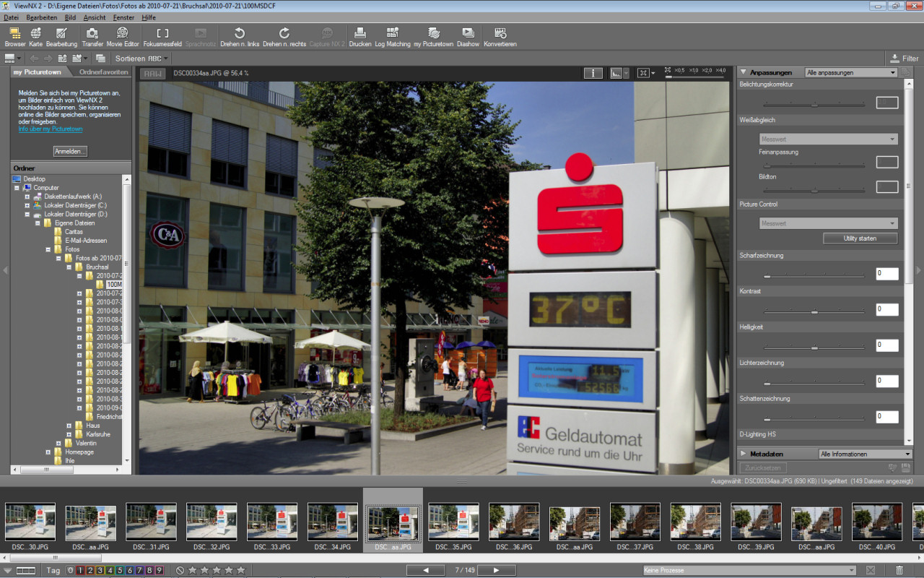
Task: Show the Fokusmessfeld focus point
Action: pos(162,37)
